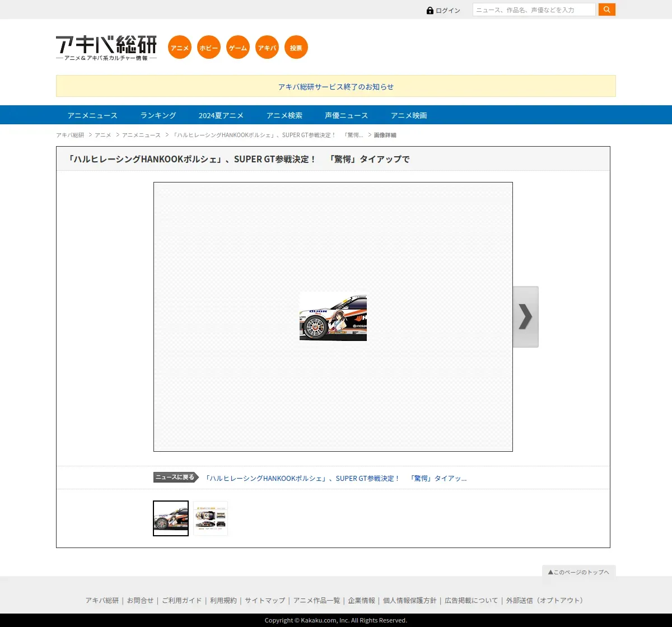Open footer 個人情報保護方針 link
Image resolution: width=672 pixels, height=627 pixels.
click(x=410, y=600)
